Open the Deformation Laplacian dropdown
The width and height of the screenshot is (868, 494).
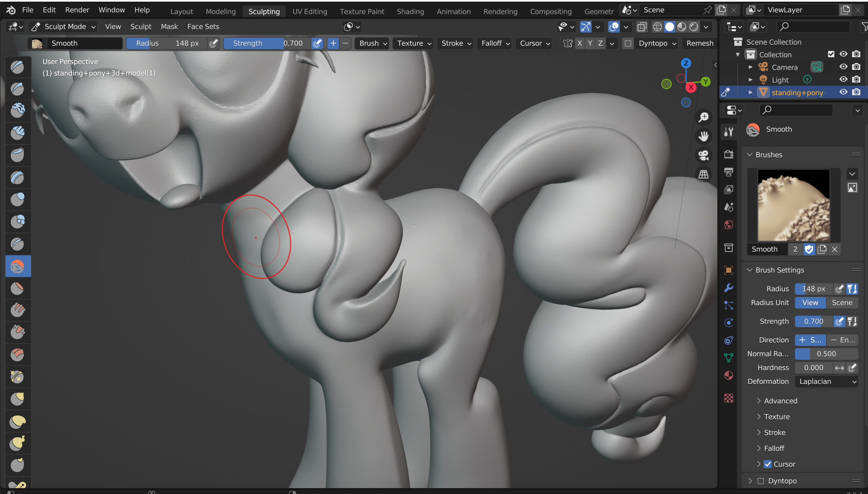coord(826,381)
